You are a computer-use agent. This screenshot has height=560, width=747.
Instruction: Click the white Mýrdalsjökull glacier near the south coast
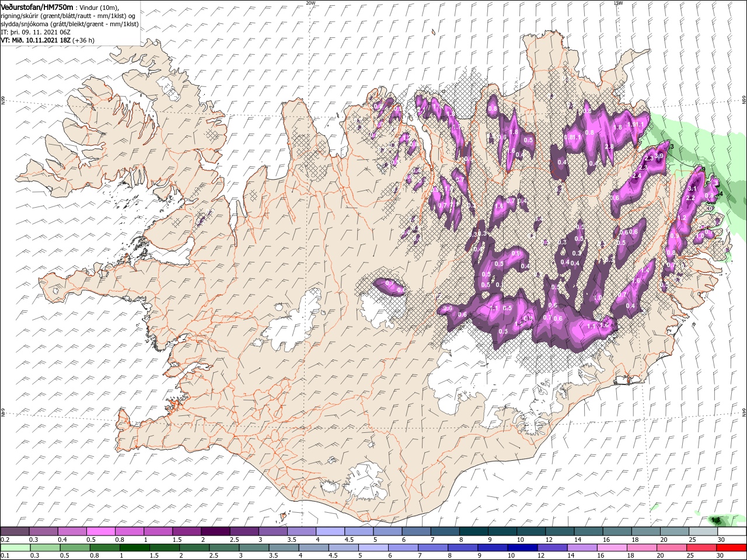365,481
